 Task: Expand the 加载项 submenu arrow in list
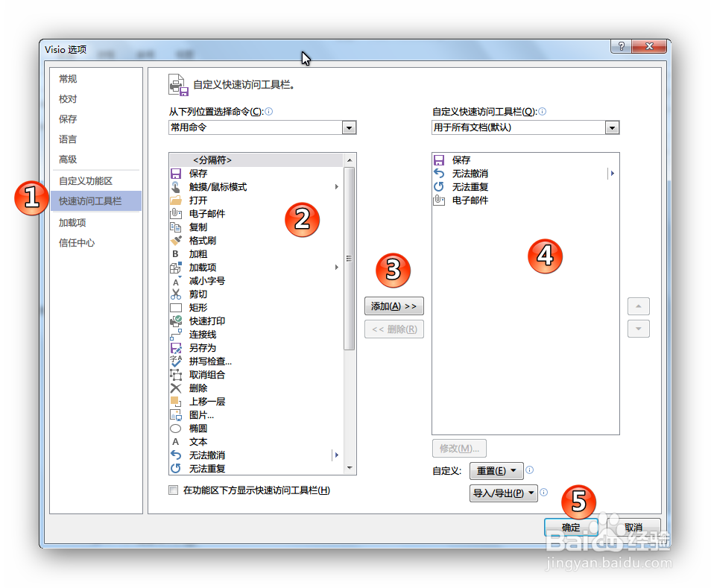coord(336,268)
